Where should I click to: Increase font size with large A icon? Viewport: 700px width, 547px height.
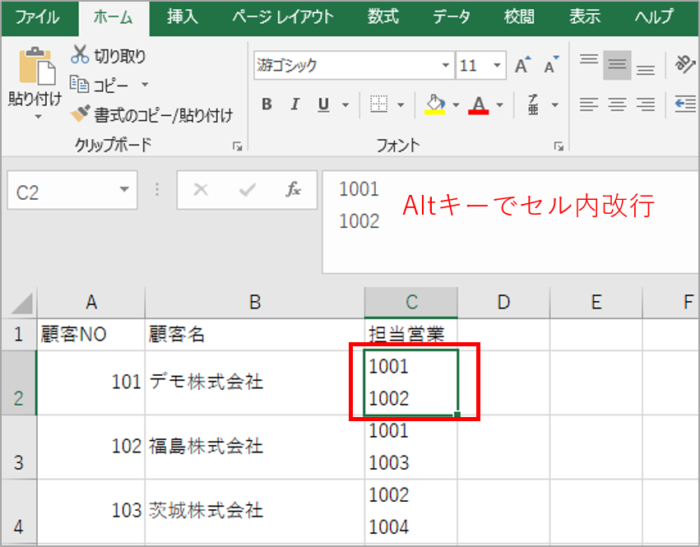point(522,66)
